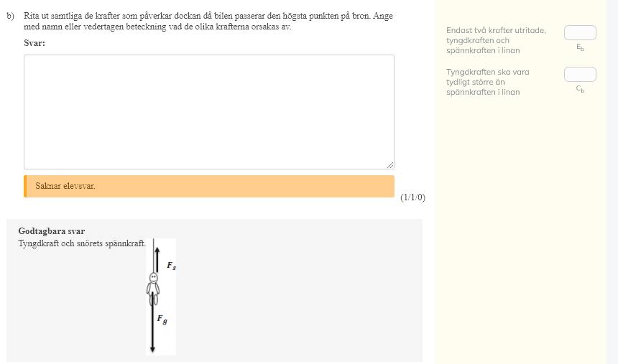Image resolution: width=618 pixels, height=364 pixels.
Task: Click the Cb label under the score box
Action: tap(580, 89)
